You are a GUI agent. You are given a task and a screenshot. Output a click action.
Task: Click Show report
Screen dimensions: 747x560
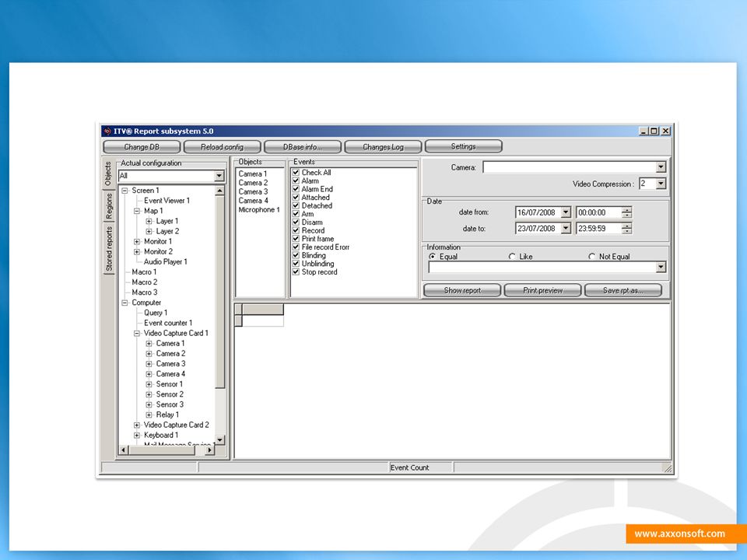pyautogui.click(x=462, y=290)
